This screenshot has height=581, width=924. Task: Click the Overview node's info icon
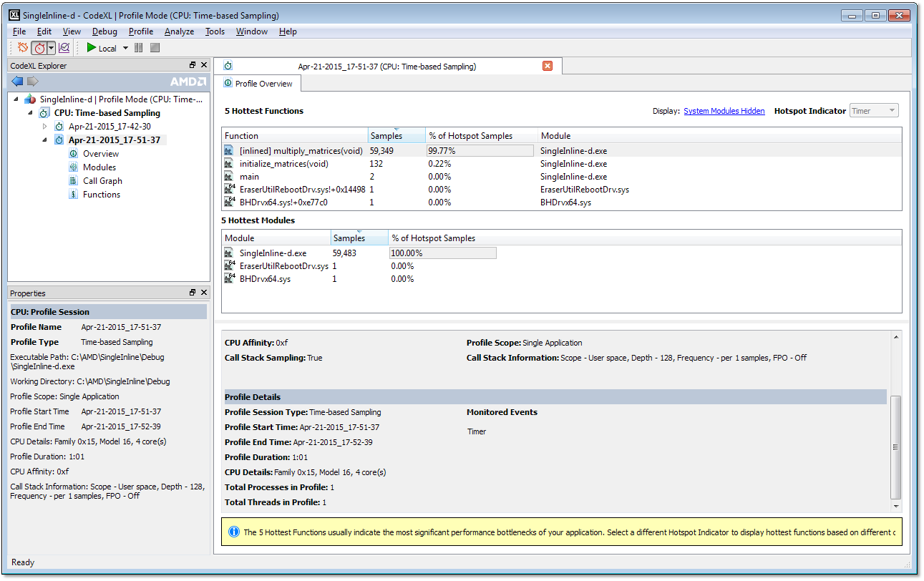point(73,154)
